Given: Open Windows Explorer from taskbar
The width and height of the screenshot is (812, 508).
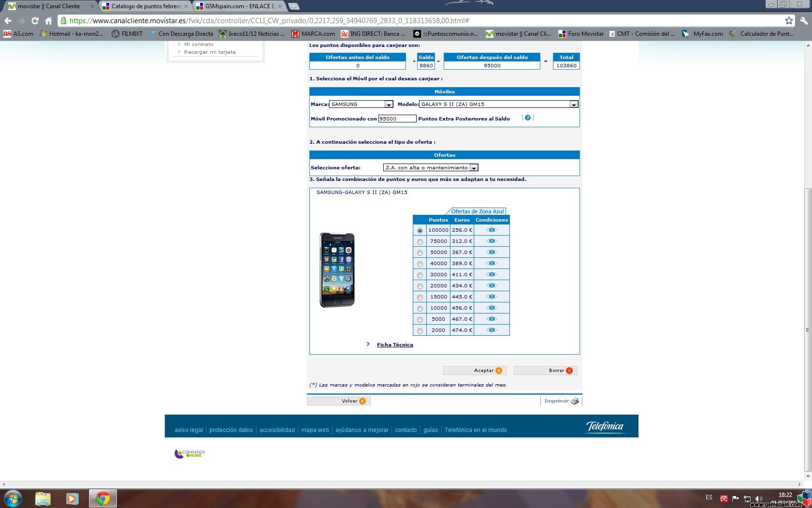Looking at the screenshot, I should pos(43,498).
